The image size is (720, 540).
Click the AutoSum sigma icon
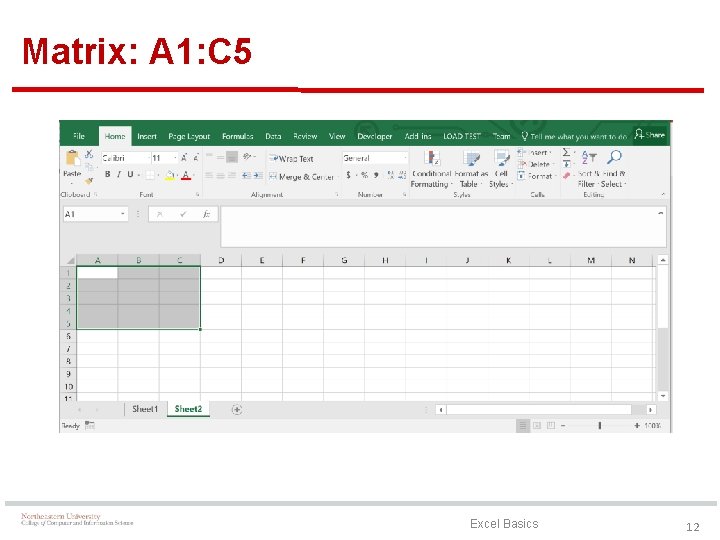click(567, 152)
